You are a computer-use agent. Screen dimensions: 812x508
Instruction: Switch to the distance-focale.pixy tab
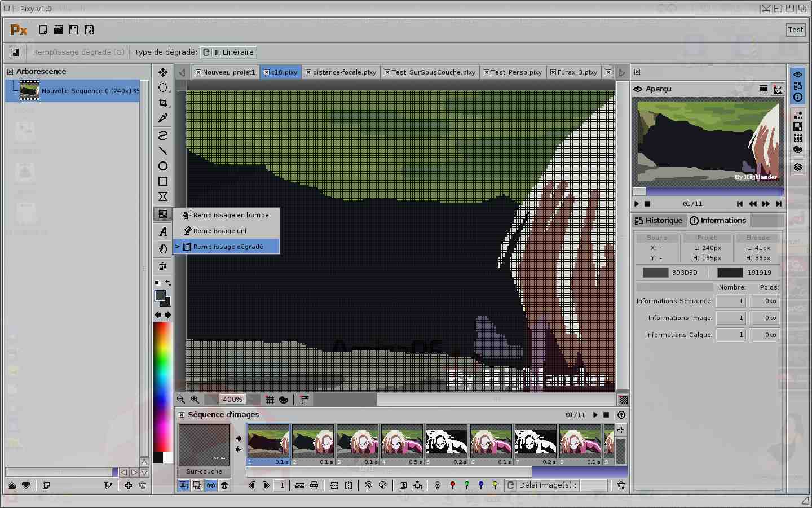click(341, 72)
